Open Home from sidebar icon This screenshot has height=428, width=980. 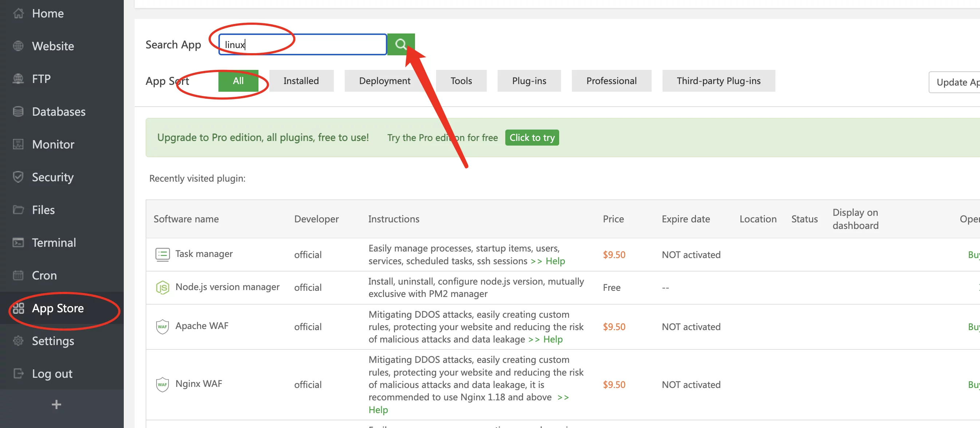pyautogui.click(x=18, y=14)
